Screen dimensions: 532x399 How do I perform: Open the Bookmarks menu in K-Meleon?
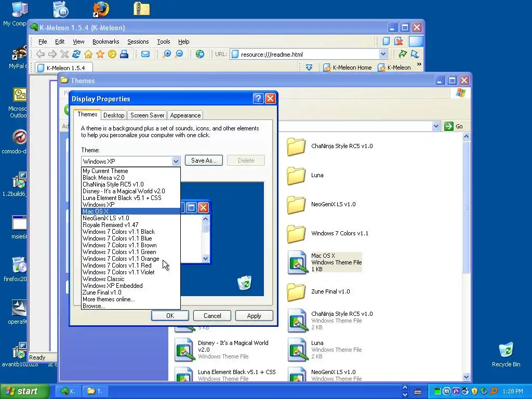coord(105,42)
